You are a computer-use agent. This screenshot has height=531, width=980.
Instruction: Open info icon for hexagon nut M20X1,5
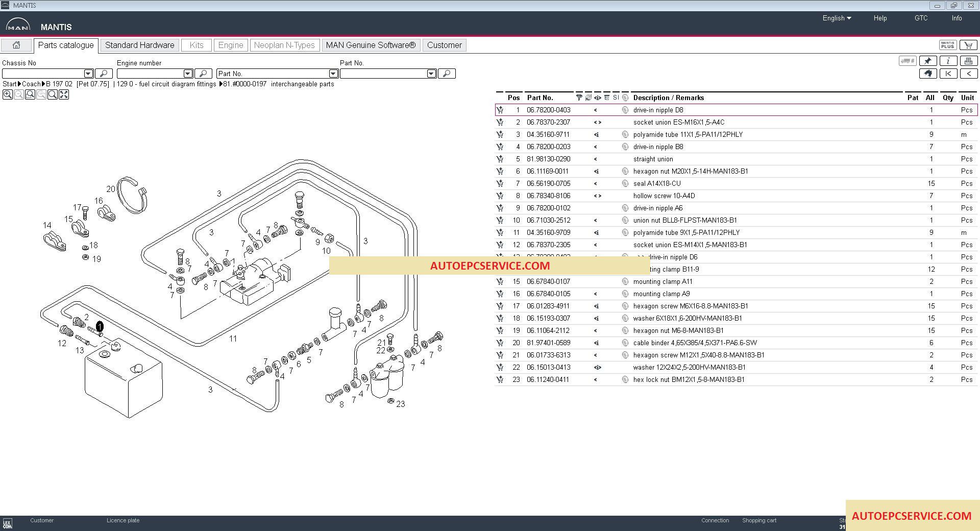coord(625,171)
